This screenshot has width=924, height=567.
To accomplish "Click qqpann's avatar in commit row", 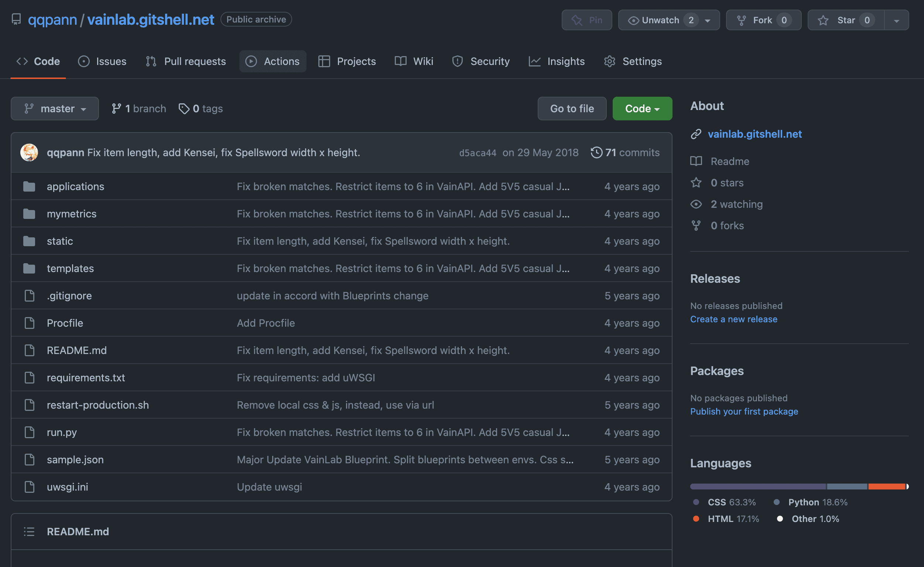I will [x=29, y=152].
